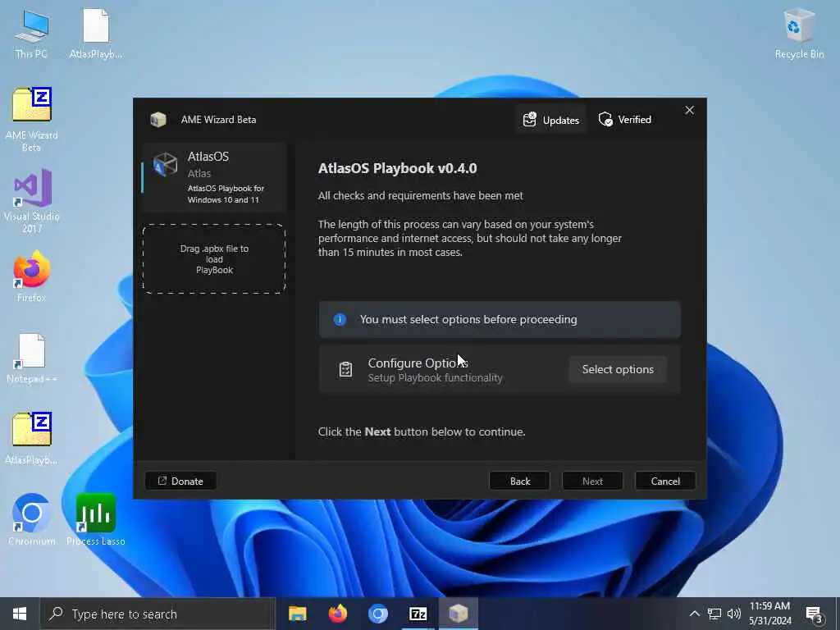Open the Windows Start menu
This screenshot has height=630, width=840.
pyautogui.click(x=20, y=614)
